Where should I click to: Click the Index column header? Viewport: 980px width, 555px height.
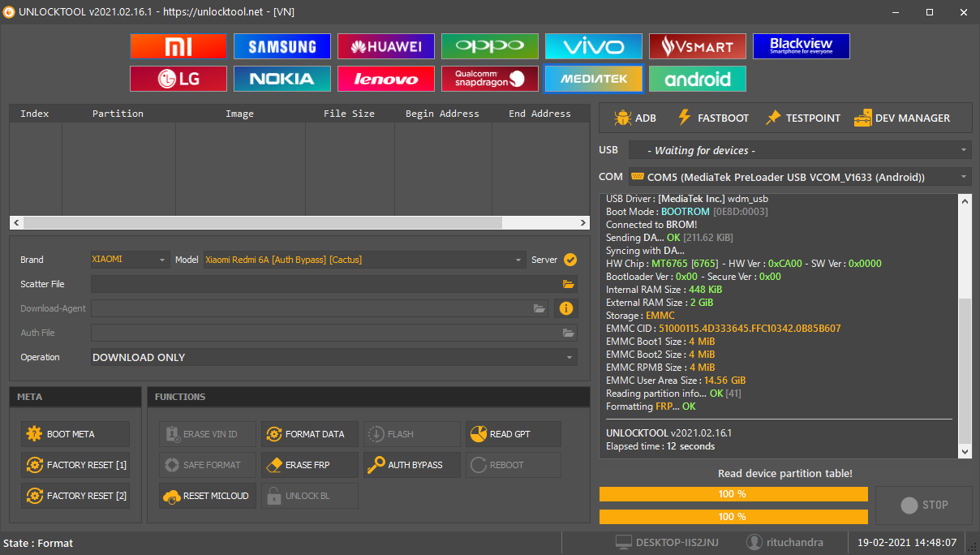click(35, 114)
